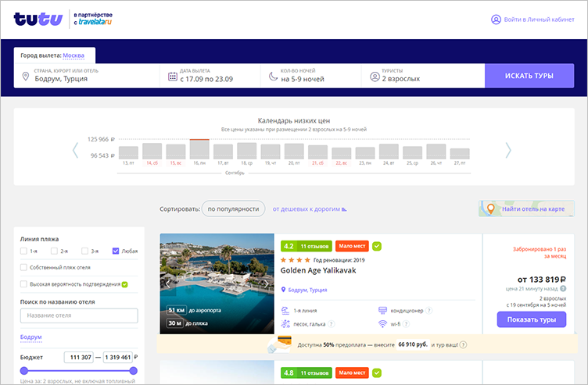Click the Бодрум, Турция location link

click(307, 290)
